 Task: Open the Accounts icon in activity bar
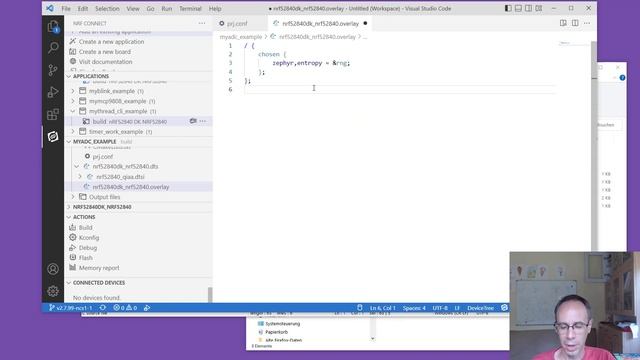point(53,269)
